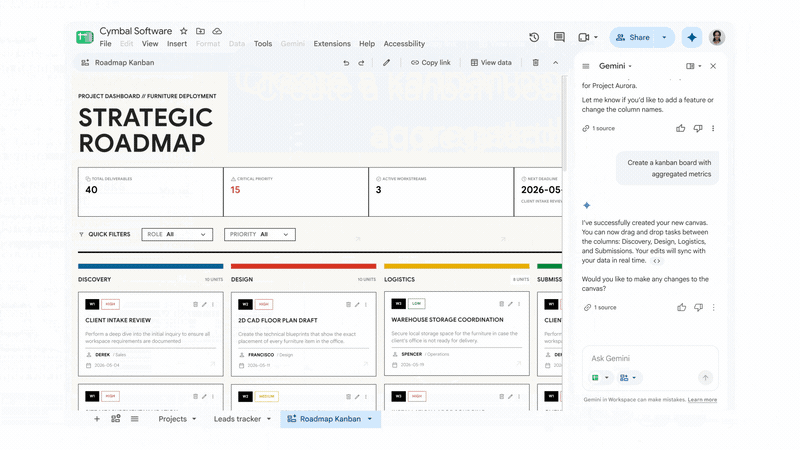
Task: Open Leads tracker tab menu arrow
Action: click(x=269, y=419)
